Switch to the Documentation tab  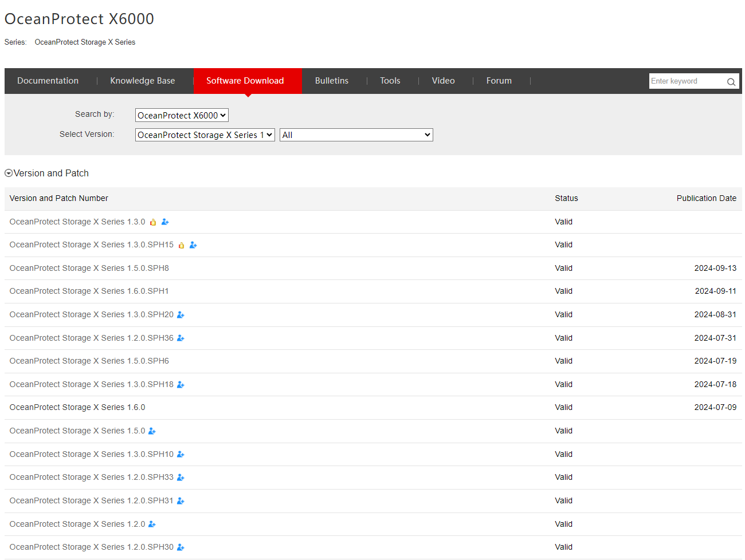[48, 81]
